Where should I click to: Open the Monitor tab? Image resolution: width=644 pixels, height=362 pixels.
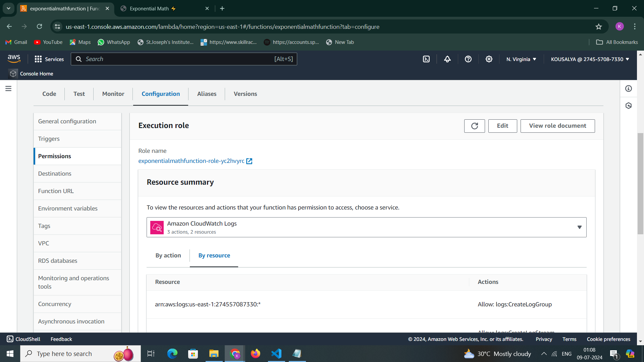113,94
